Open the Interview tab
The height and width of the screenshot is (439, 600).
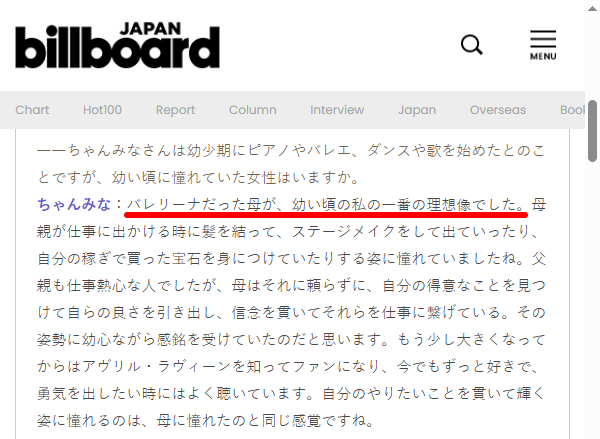(x=337, y=110)
